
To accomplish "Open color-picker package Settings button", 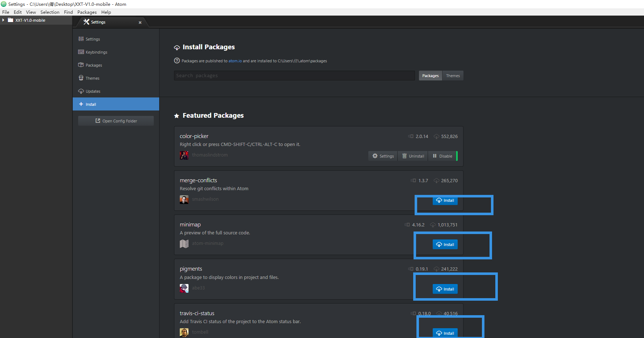I will pos(383,156).
